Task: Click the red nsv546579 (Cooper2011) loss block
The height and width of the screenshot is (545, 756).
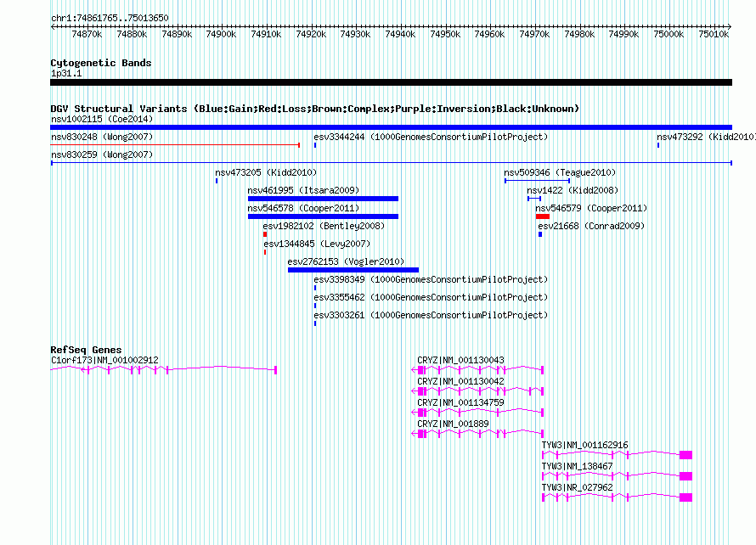Action: [543, 216]
